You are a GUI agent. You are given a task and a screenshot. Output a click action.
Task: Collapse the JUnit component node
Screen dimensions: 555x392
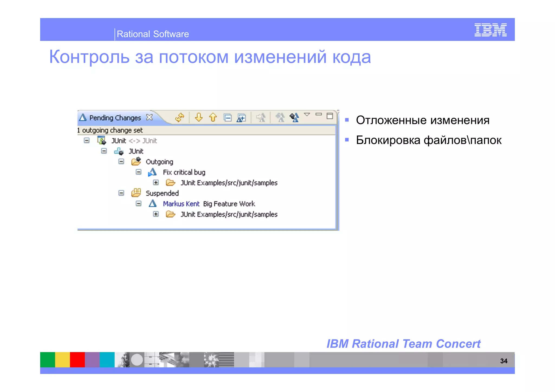pyautogui.click(x=104, y=151)
